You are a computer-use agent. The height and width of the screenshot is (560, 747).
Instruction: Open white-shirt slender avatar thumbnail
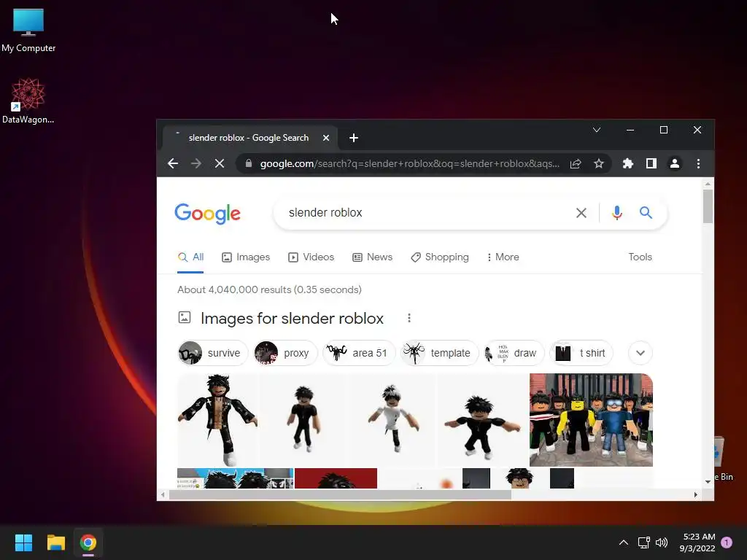tap(393, 420)
